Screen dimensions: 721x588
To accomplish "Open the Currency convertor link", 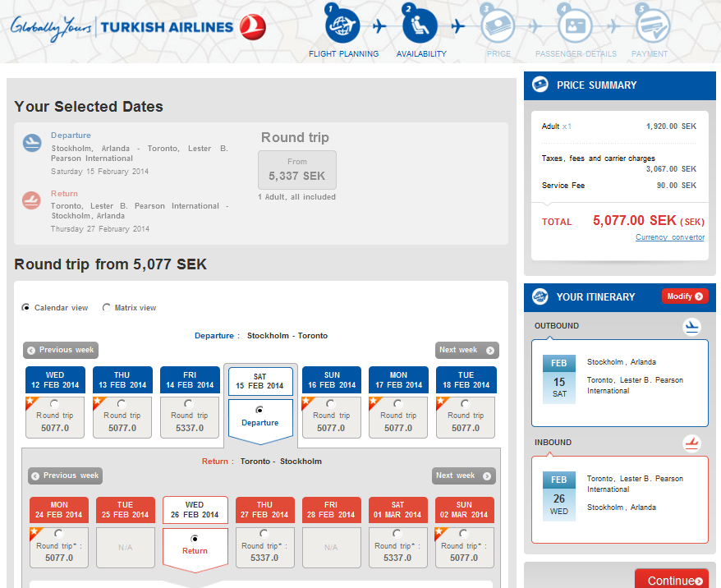I will [669, 237].
